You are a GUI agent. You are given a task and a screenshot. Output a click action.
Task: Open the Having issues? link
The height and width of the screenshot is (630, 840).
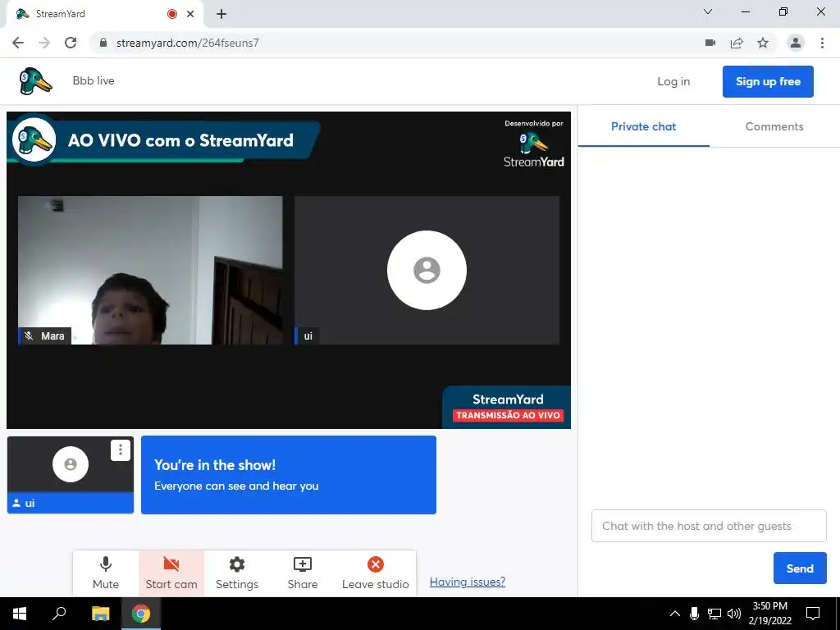(x=467, y=582)
